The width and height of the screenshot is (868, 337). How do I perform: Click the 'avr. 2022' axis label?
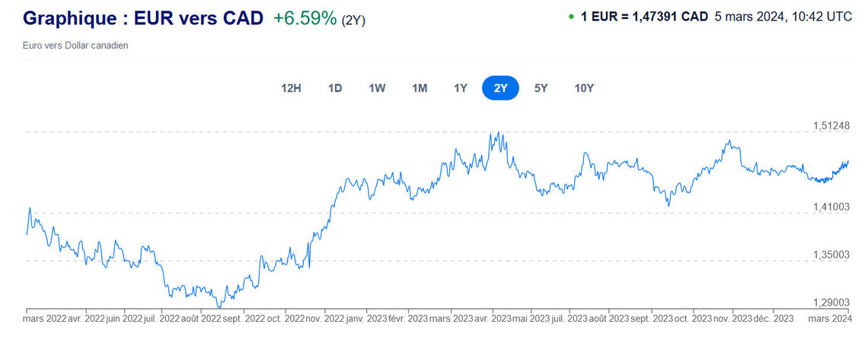(85, 319)
